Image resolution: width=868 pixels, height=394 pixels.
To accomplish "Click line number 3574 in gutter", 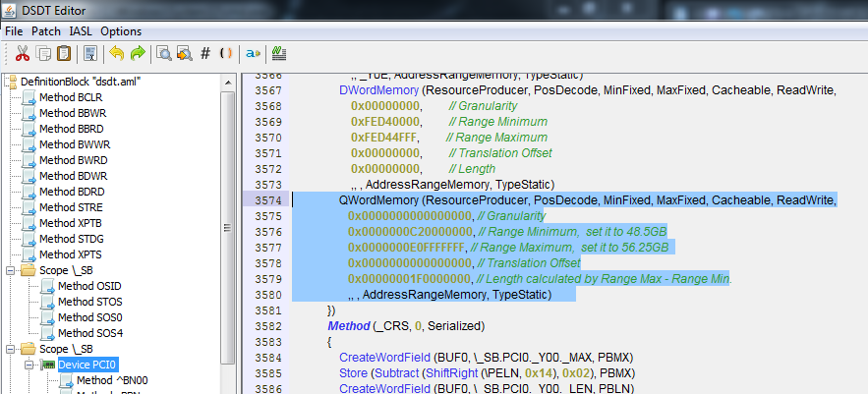I will [x=270, y=200].
